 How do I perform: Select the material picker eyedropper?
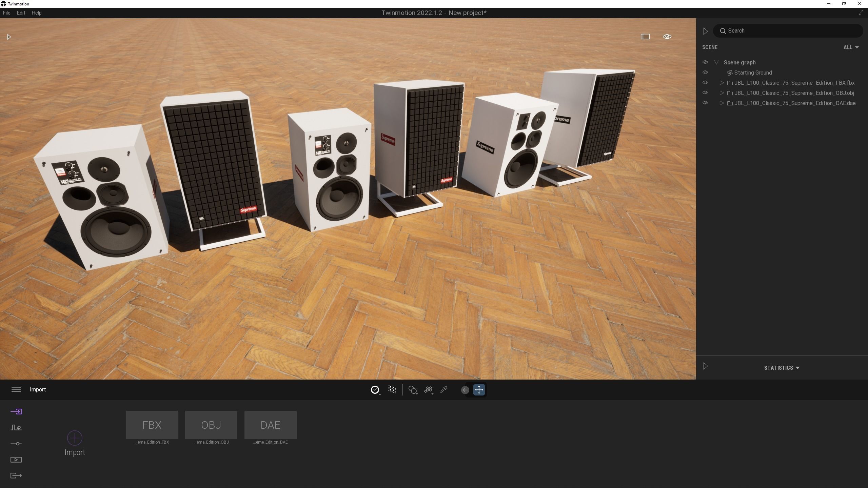(x=444, y=390)
